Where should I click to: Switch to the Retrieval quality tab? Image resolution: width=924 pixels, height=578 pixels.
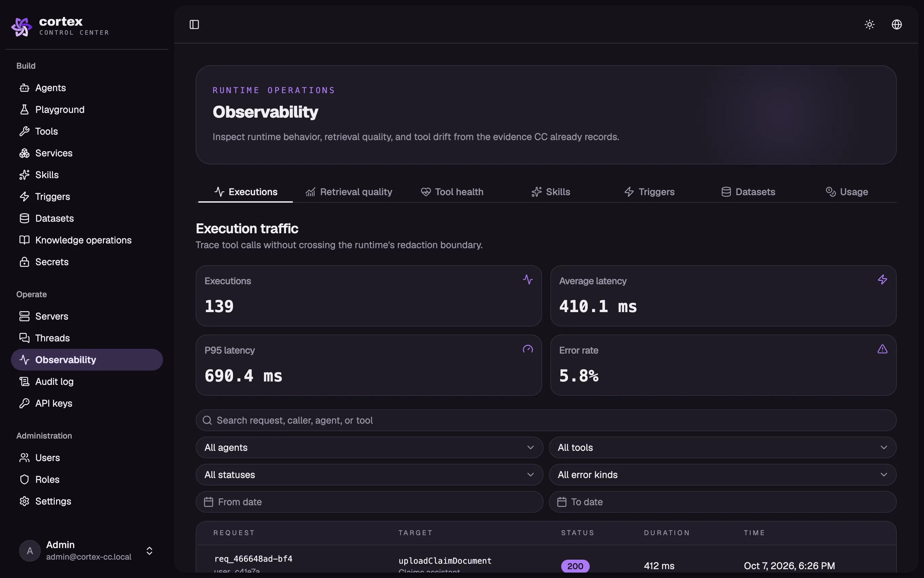[x=349, y=192]
